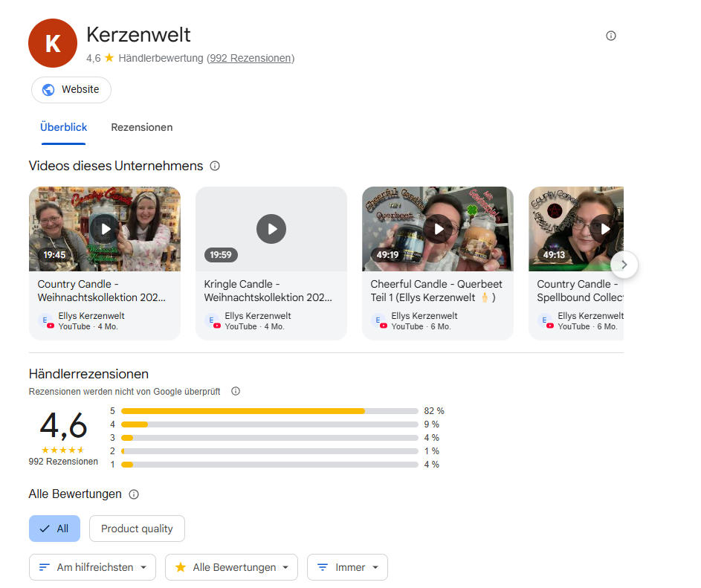Toggle the Product quality filter chip
This screenshot has width=701, height=588.
137,529
